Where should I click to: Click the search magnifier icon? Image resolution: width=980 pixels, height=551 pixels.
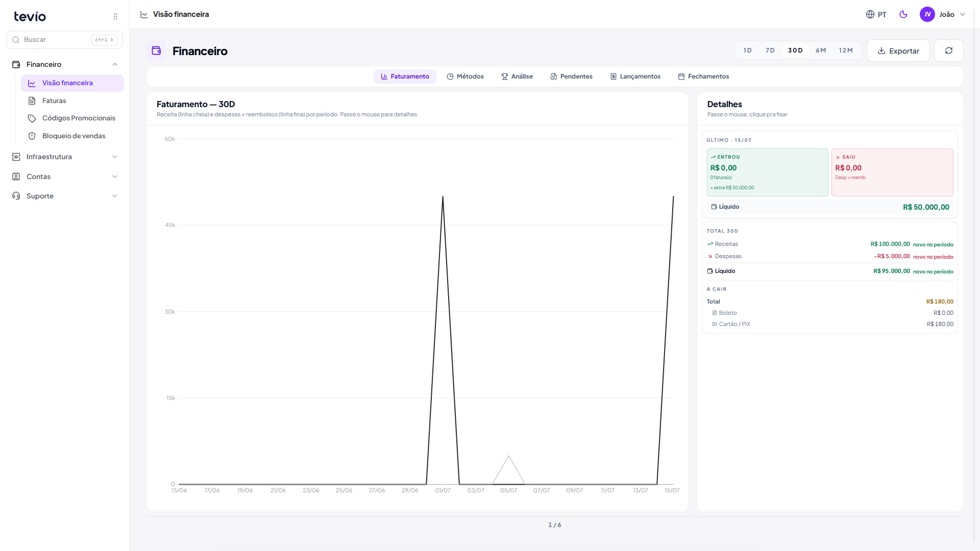click(16, 40)
